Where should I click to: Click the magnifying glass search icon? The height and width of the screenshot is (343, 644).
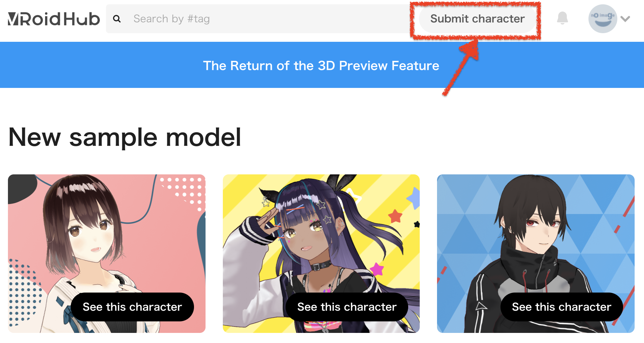pyautogui.click(x=117, y=19)
